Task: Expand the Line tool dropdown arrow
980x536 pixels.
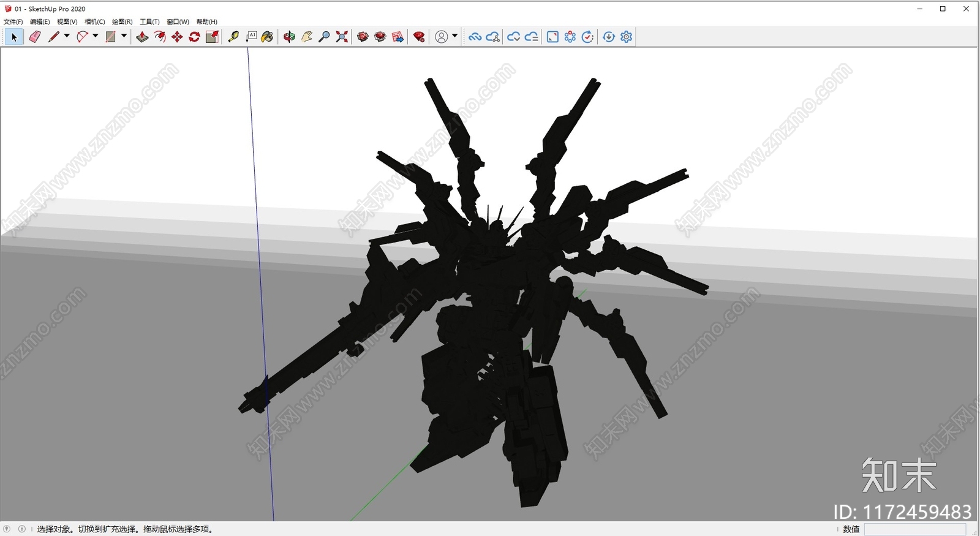Action: 67,36
